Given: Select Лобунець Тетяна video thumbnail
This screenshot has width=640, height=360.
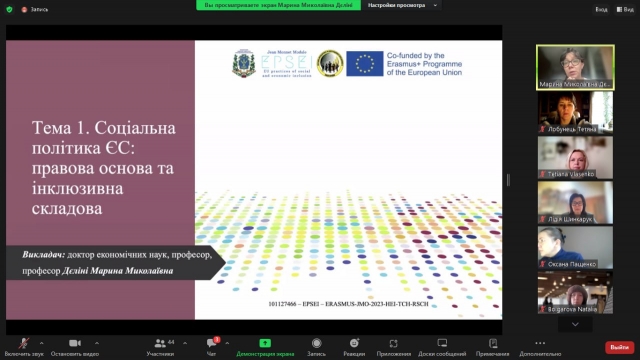Looking at the screenshot, I should pos(575,113).
